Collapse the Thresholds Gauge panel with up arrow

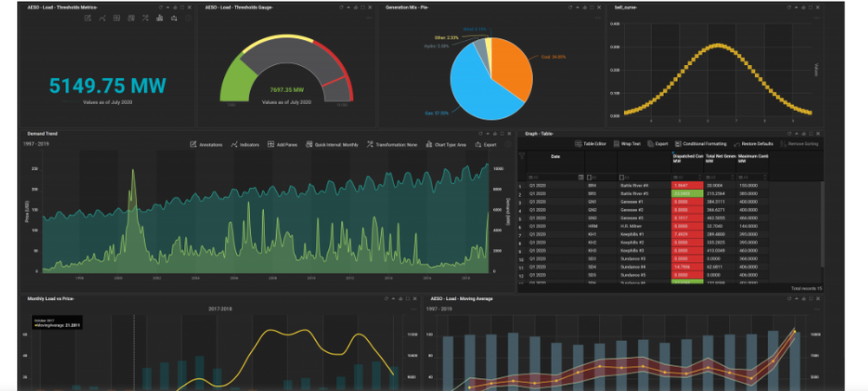click(x=348, y=7)
